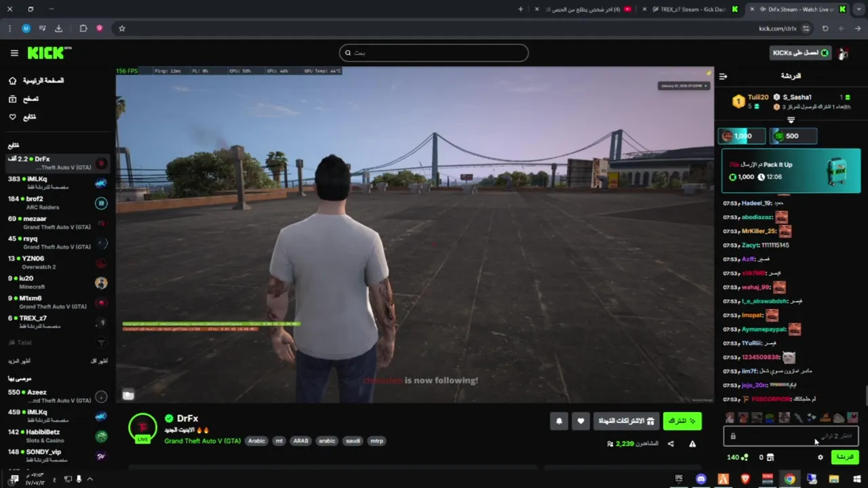This screenshot has width=868, height=488.
Task: Open Brave browser from taskbar
Action: click(x=745, y=479)
